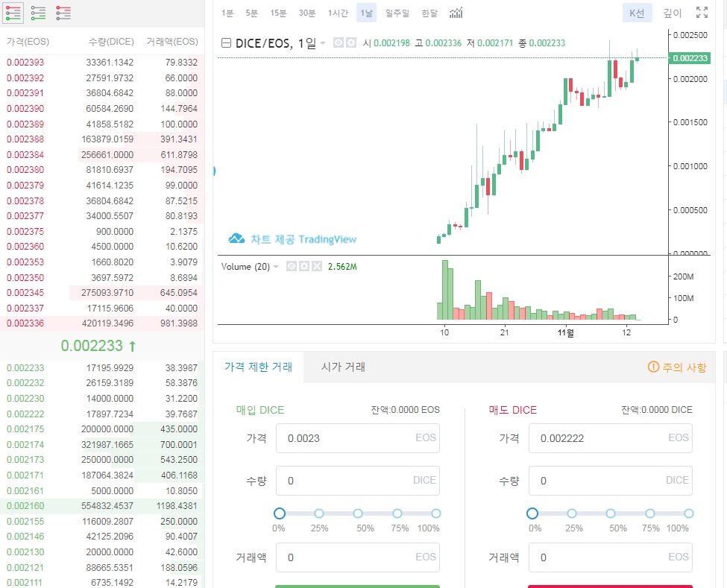Click the sell 거래액 EOS field
The height and width of the screenshot is (588, 727).
(x=610, y=557)
